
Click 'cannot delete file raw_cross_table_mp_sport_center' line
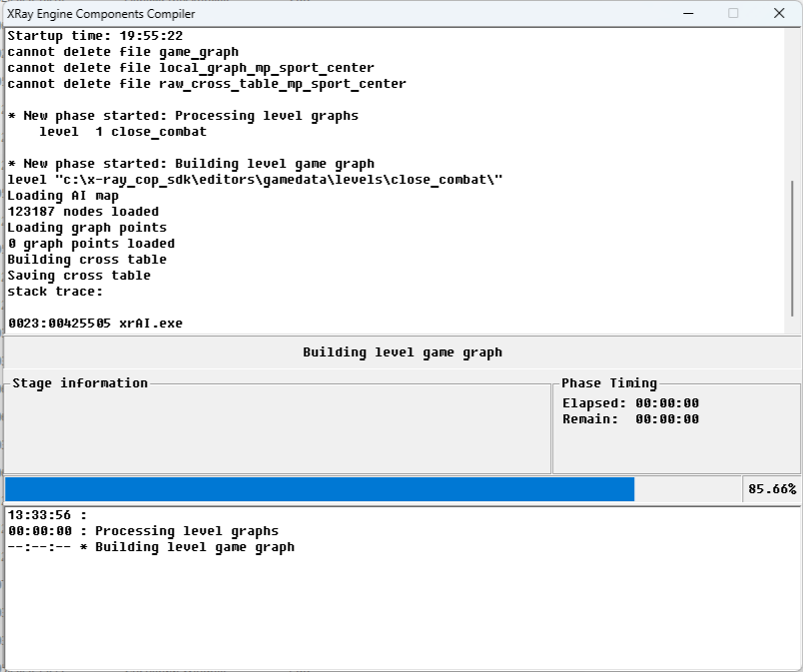click(x=207, y=84)
